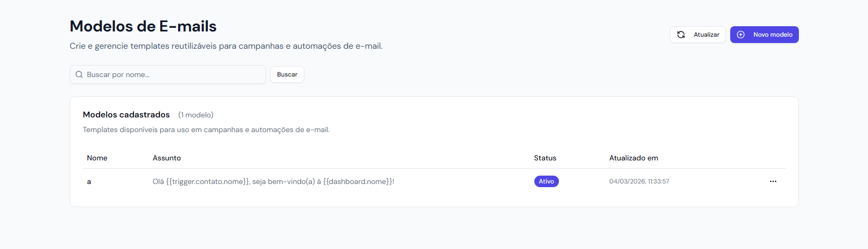Screen dimensions: 868x249
Task: Click the Ativo status badge
Action: [x=546, y=181]
